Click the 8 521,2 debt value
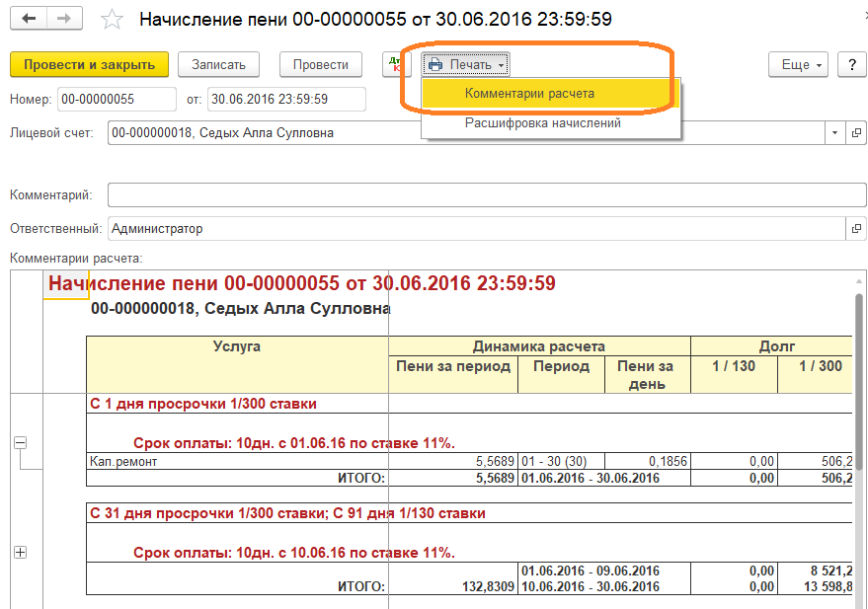The height and width of the screenshot is (609, 868). point(815,571)
